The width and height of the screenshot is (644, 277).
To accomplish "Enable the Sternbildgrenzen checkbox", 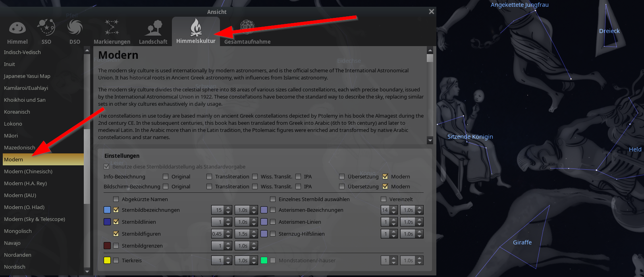I will [116, 246].
